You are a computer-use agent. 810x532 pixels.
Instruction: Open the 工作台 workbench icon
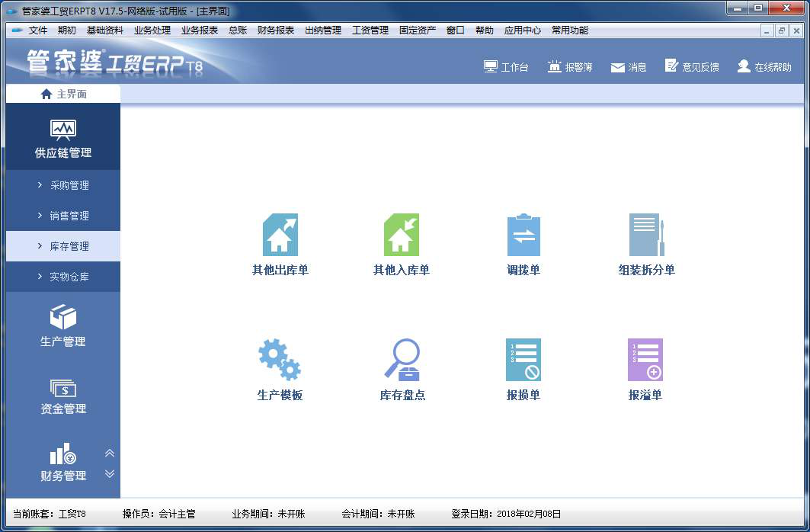coord(506,66)
